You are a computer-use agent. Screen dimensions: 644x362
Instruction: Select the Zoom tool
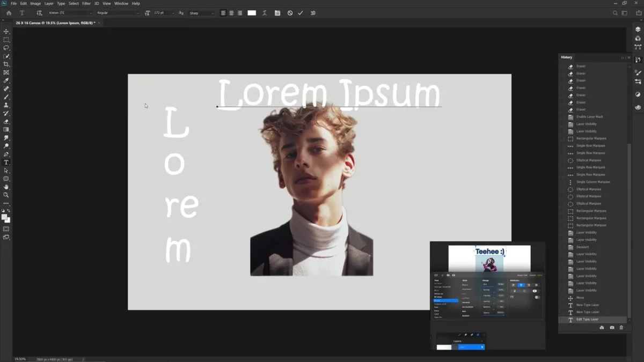click(7, 194)
